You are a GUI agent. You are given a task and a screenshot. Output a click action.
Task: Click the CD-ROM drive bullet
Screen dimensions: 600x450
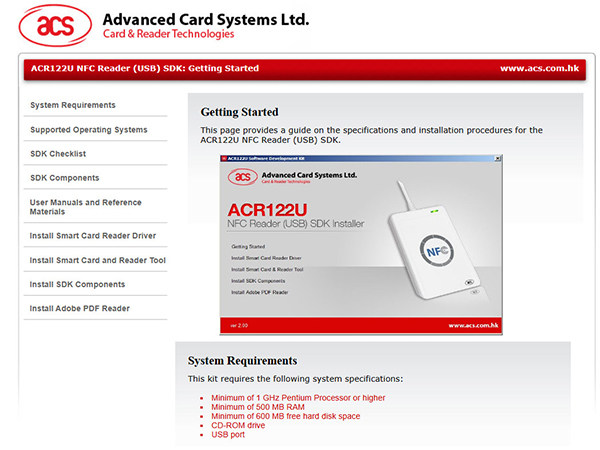pyautogui.click(x=238, y=426)
